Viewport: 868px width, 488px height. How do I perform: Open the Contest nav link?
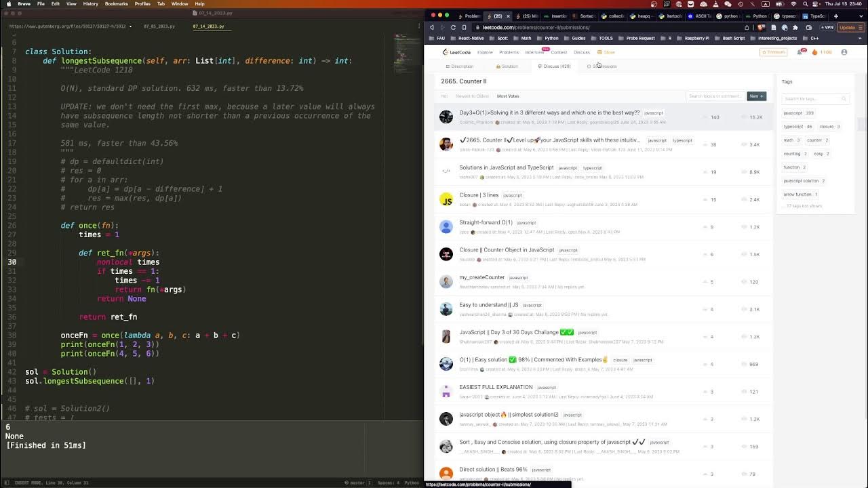pos(559,52)
